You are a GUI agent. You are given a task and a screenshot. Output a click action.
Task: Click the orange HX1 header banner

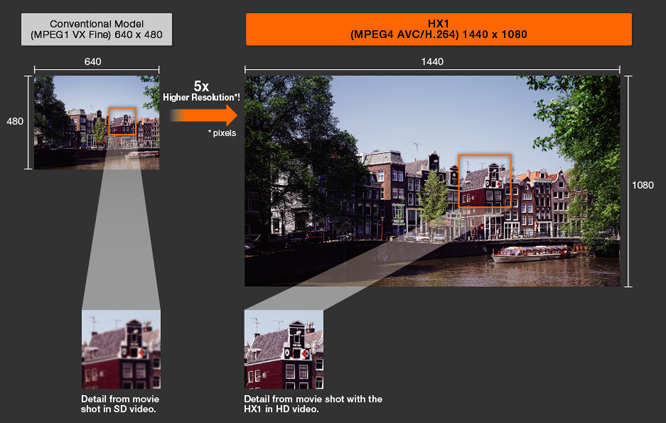click(x=438, y=29)
